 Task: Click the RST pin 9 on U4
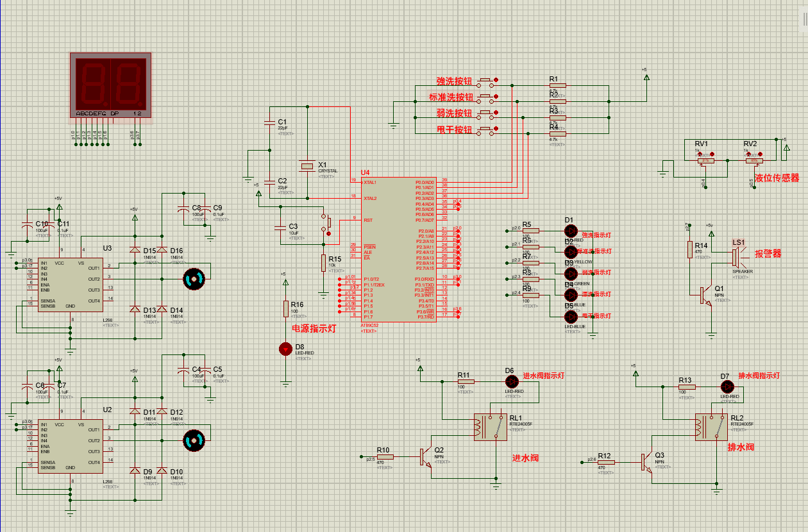(355, 220)
